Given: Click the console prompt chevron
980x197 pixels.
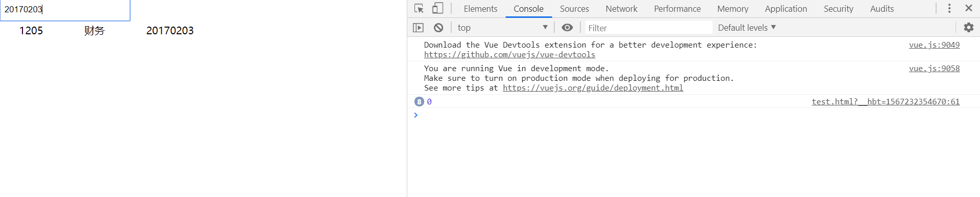Looking at the screenshot, I should pyautogui.click(x=416, y=115).
